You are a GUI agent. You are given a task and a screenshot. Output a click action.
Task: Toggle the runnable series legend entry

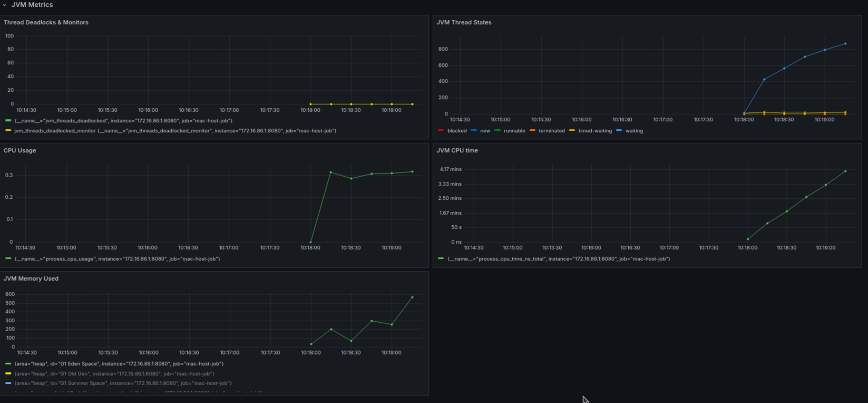514,131
